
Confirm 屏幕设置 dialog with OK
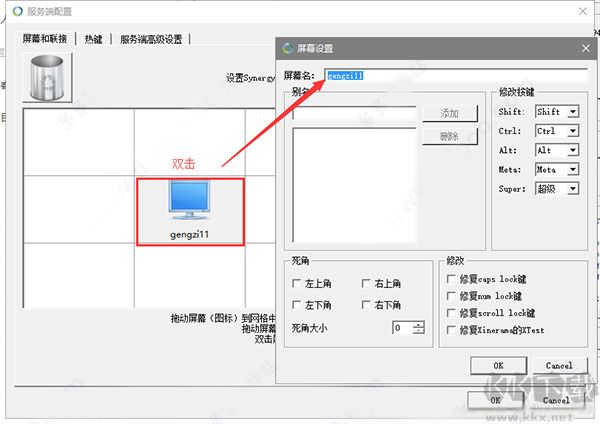(498, 365)
